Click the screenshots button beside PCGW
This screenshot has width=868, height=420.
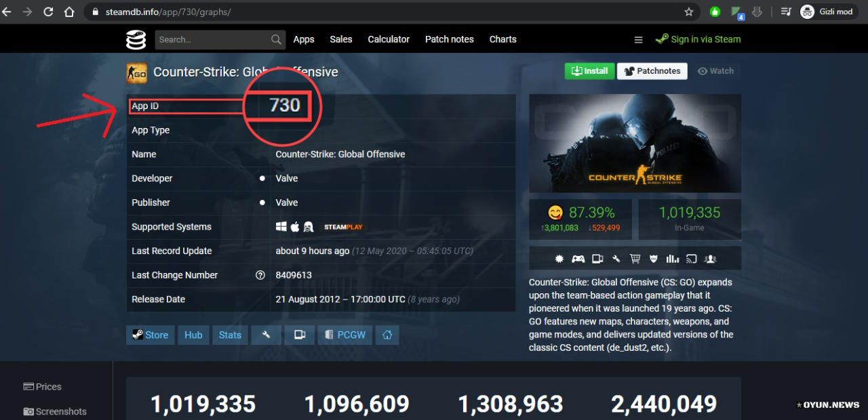click(x=300, y=335)
